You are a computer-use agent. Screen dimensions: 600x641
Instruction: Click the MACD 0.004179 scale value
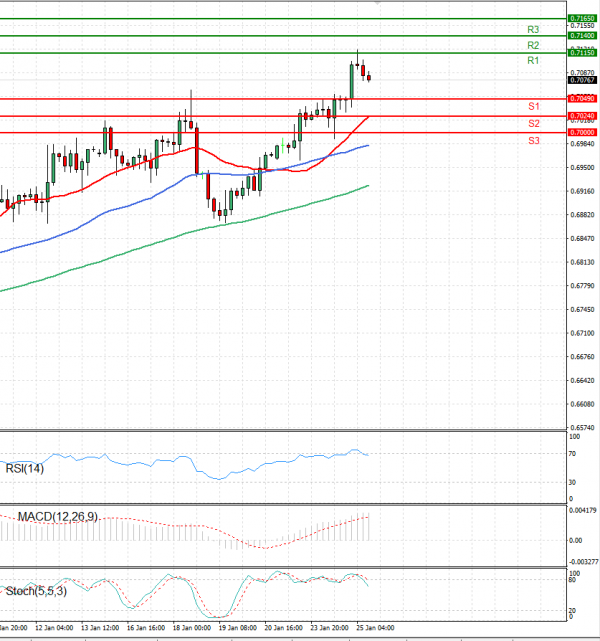[582, 510]
